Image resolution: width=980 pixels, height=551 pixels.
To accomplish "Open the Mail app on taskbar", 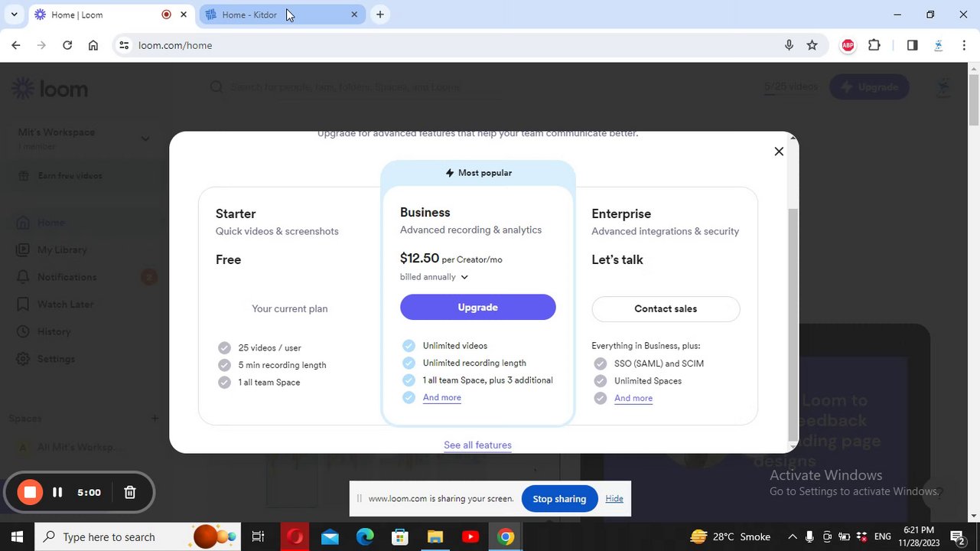I will tap(330, 536).
